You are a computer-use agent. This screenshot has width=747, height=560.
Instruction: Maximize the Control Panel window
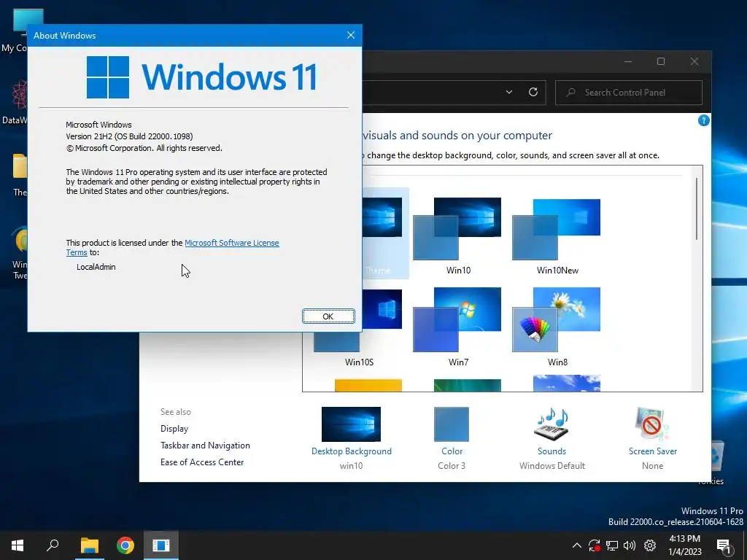pyautogui.click(x=661, y=61)
